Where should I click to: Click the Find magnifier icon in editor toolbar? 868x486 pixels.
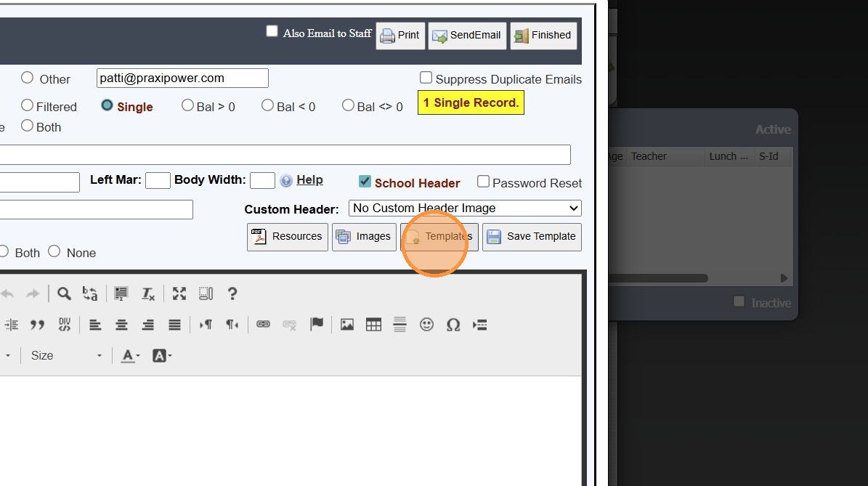(64, 293)
